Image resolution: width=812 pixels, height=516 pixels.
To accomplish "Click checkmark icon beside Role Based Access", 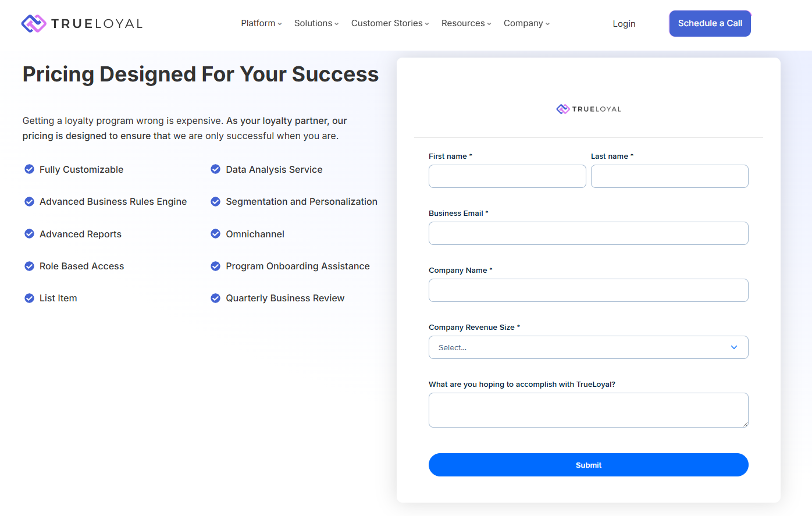I will click(29, 266).
